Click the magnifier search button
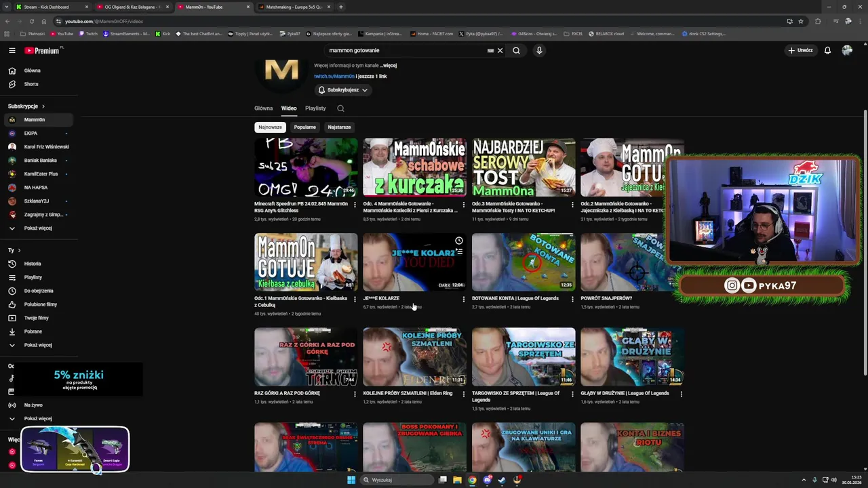This screenshot has height=488, width=868. [x=516, y=50]
